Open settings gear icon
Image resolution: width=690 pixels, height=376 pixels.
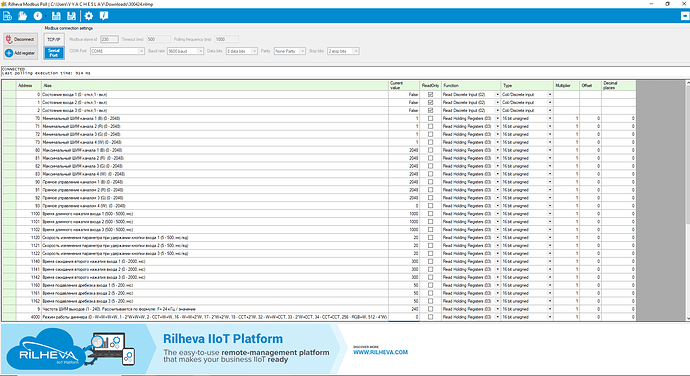pos(89,16)
